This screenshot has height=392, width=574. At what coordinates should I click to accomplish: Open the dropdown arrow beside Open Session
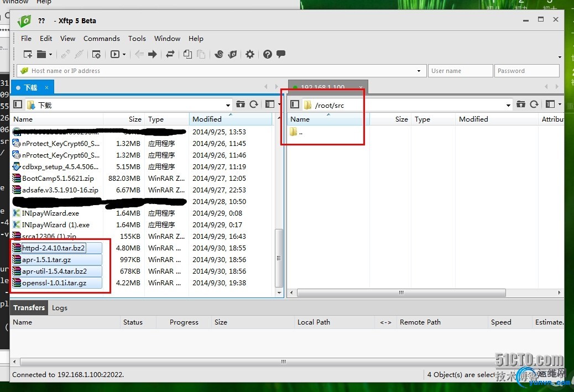[50, 55]
